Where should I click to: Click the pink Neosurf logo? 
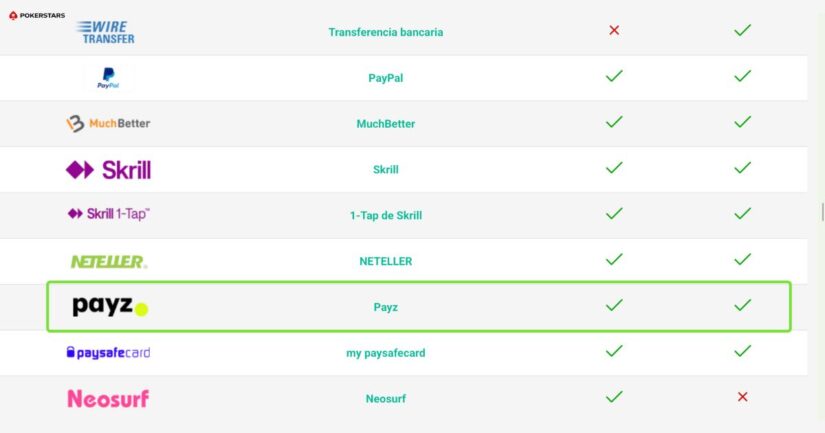(108, 399)
